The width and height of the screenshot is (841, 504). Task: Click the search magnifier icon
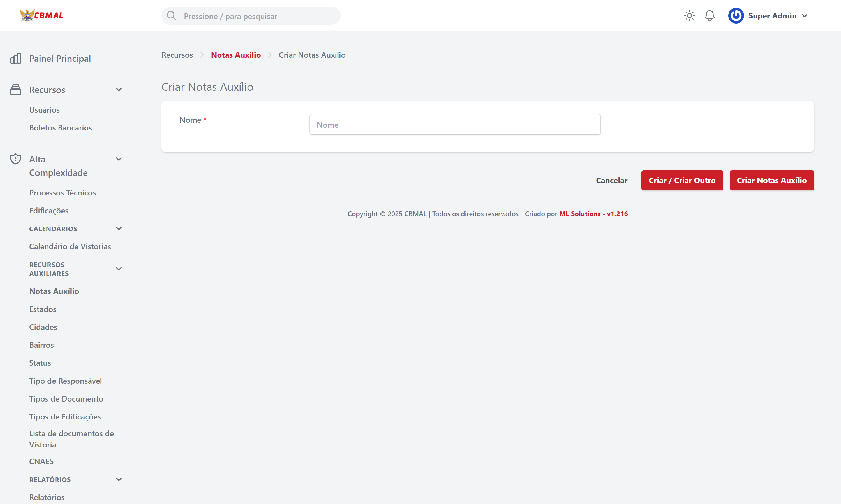pos(172,16)
